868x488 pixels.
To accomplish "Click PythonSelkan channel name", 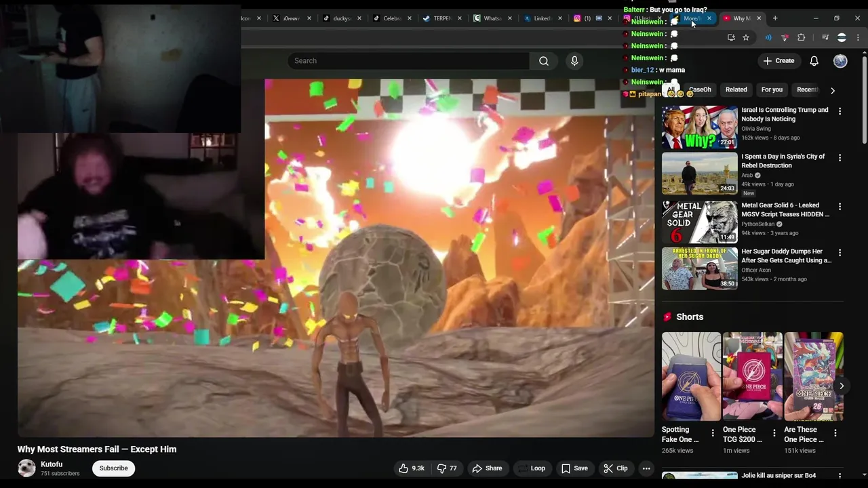I will click(x=758, y=224).
